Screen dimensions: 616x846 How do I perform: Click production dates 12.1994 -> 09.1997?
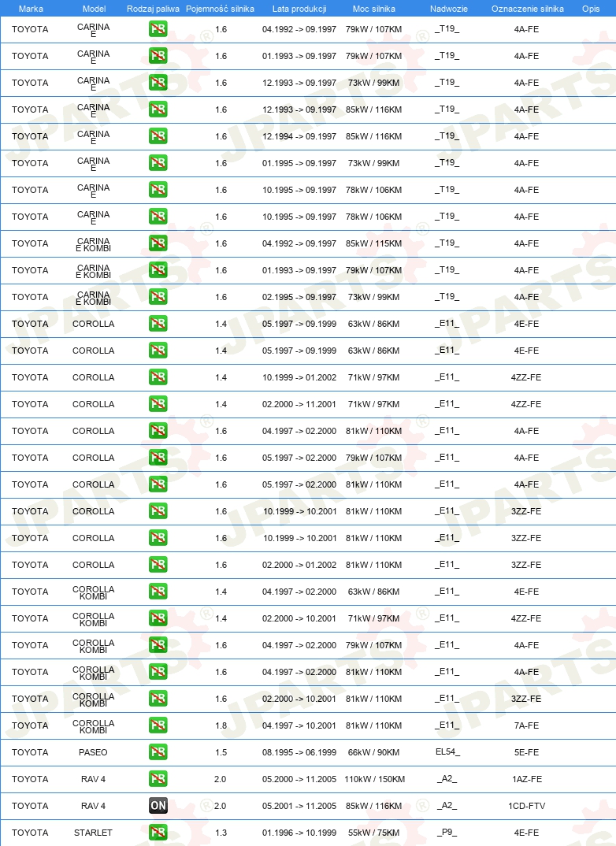pos(299,136)
